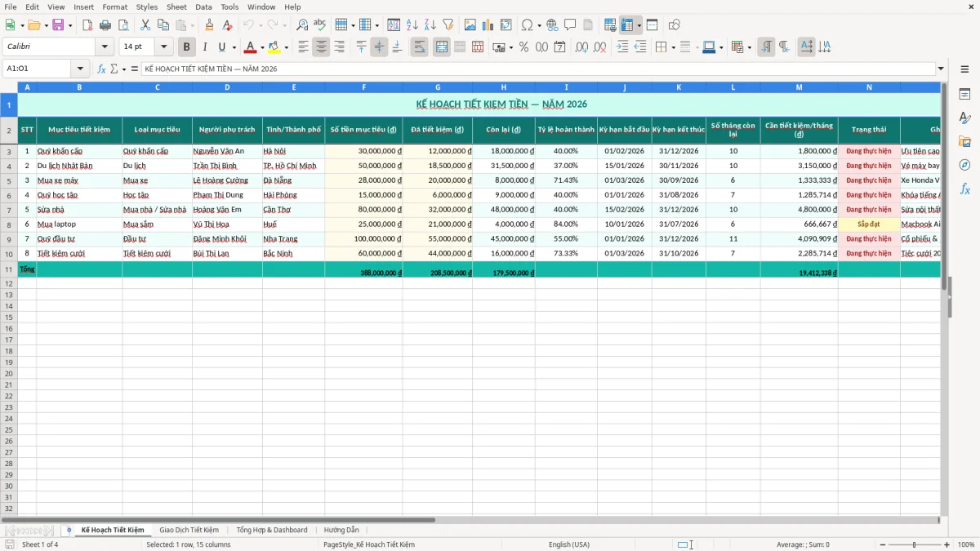Open the sidebar Navigator panel
The height and width of the screenshot is (551, 980).
tap(964, 165)
